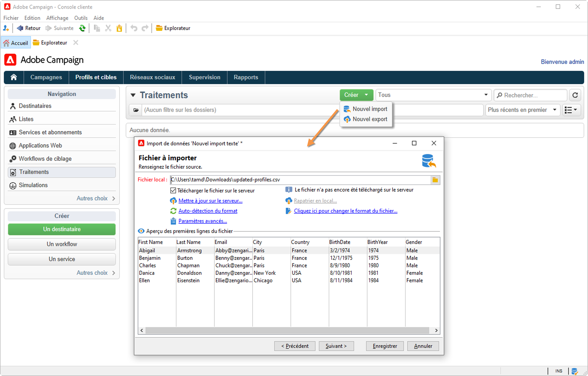Click the database icon in the status bar
This screenshot has height=376, width=588.
[575, 371]
